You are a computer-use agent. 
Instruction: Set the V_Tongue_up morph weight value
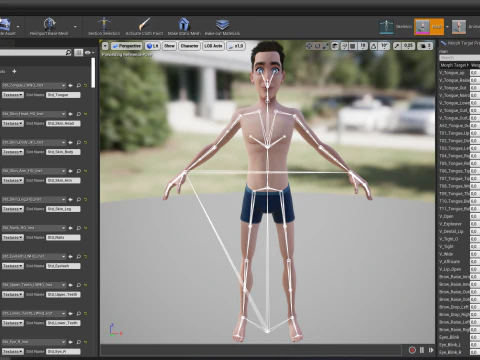(475, 73)
